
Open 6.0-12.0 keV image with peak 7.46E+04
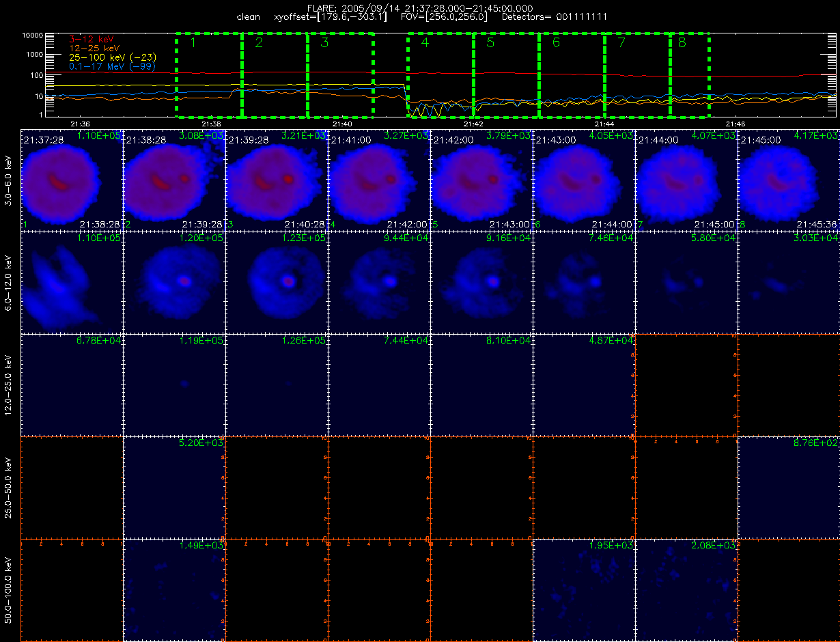(584, 282)
